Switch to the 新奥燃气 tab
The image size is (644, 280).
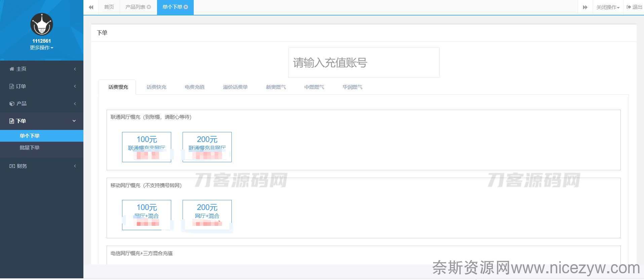click(x=276, y=87)
